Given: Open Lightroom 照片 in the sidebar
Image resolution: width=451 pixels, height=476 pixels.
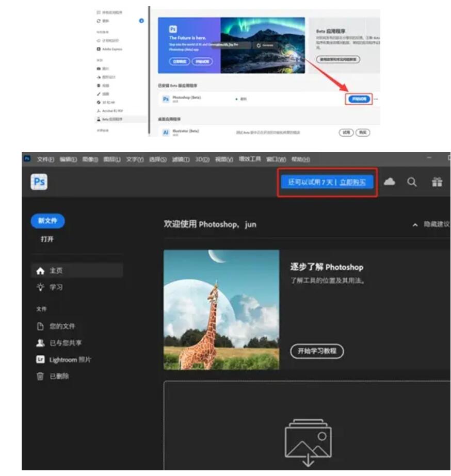Looking at the screenshot, I should [63, 360].
